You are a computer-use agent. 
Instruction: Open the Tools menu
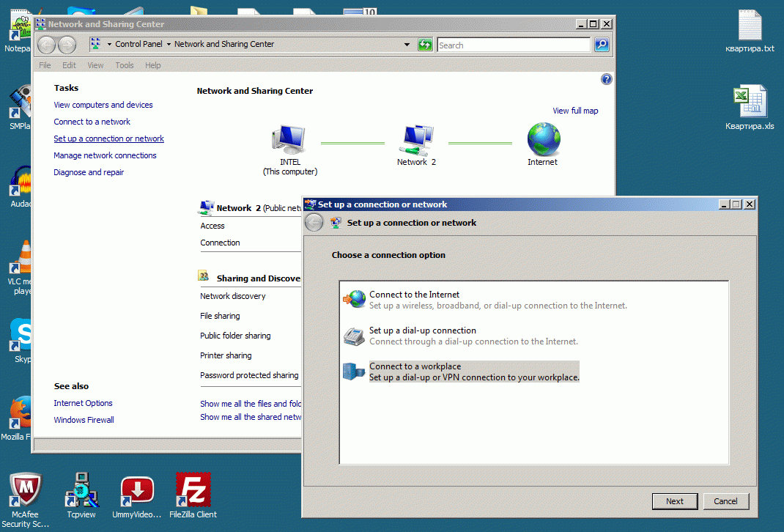click(x=125, y=65)
